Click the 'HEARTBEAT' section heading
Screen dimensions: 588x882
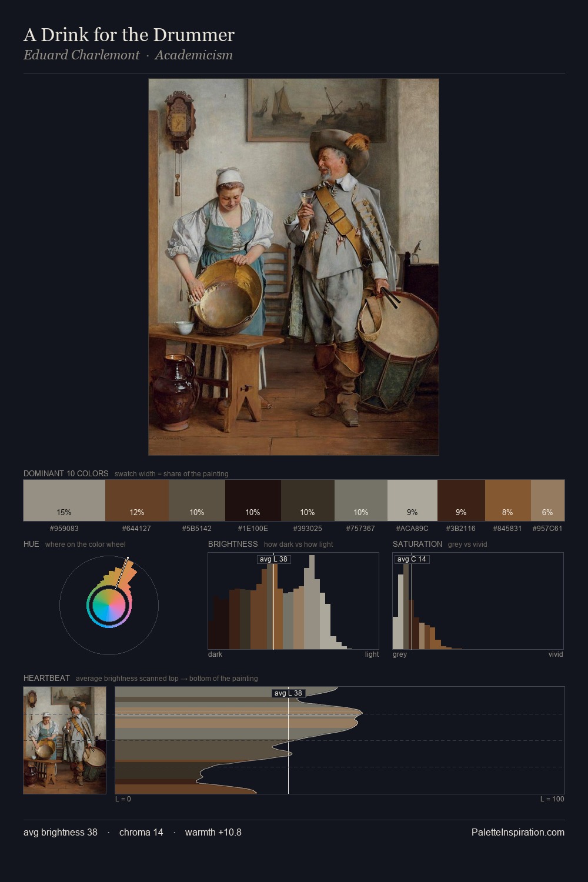coord(46,678)
